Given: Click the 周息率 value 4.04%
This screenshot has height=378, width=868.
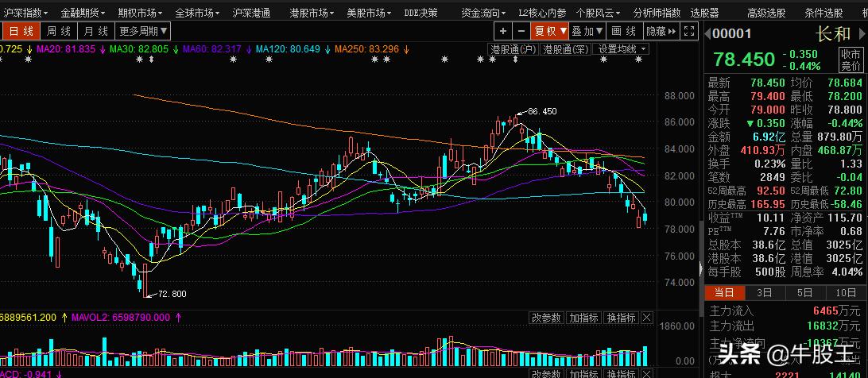Looking at the screenshot, I should pyautogui.click(x=847, y=272).
